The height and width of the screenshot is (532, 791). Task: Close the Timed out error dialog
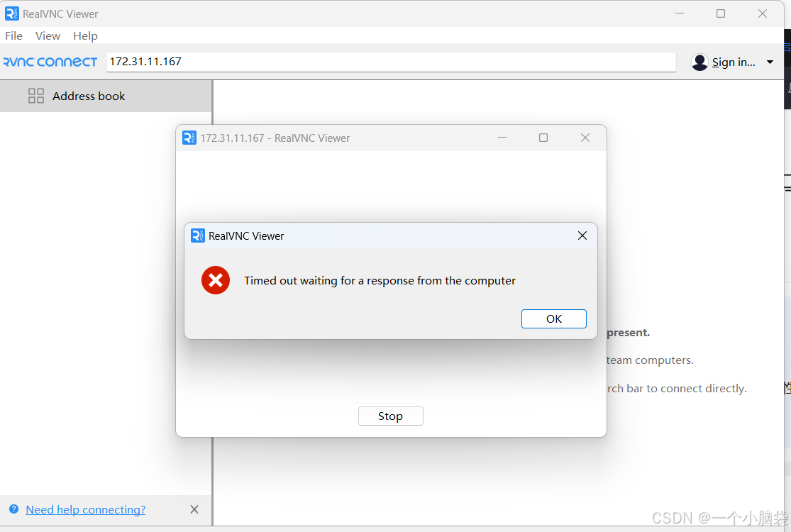[582, 235]
